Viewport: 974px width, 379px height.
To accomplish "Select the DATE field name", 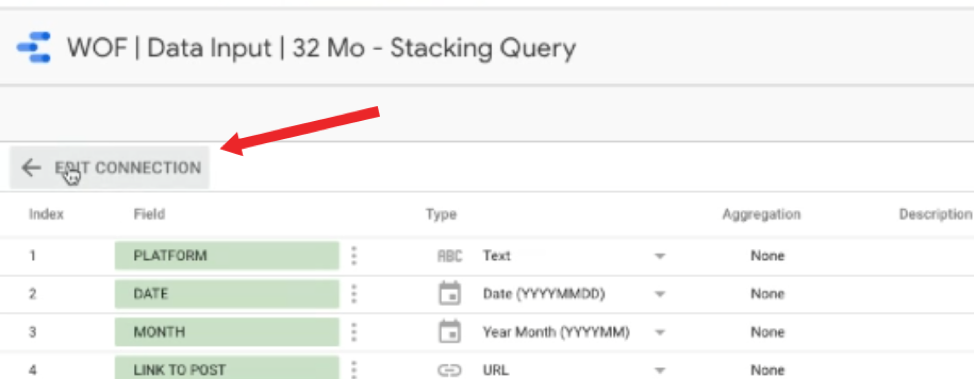I will pyautogui.click(x=227, y=293).
